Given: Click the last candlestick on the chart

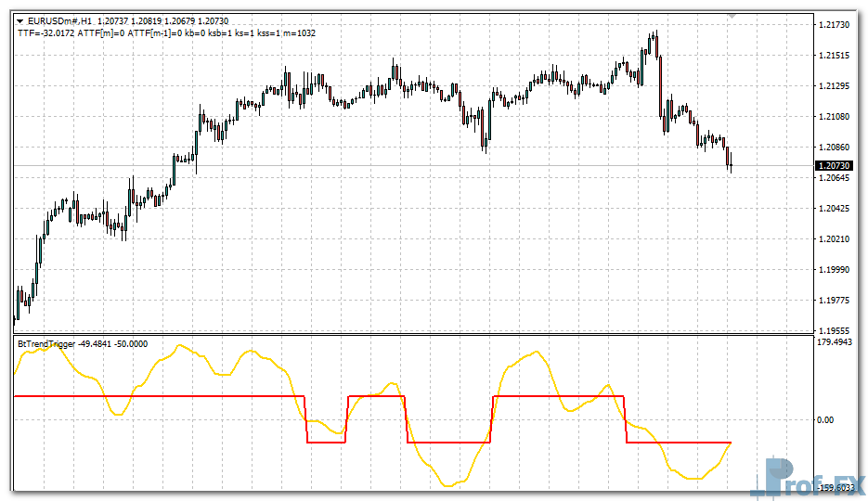Looking at the screenshot, I should pos(731,164).
